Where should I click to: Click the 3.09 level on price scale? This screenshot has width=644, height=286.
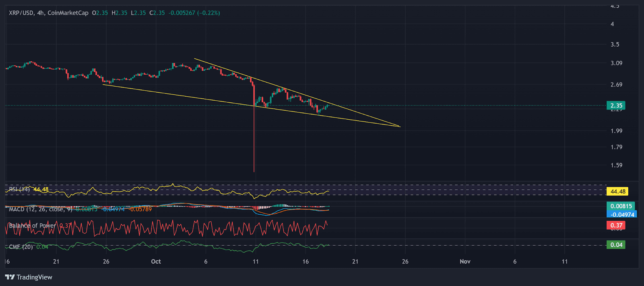[x=616, y=63]
